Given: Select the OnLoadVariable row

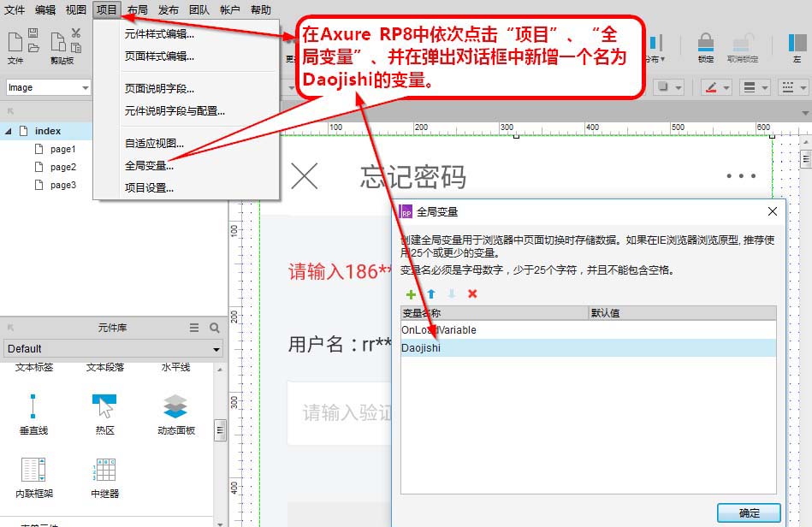Looking at the screenshot, I should point(589,329).
